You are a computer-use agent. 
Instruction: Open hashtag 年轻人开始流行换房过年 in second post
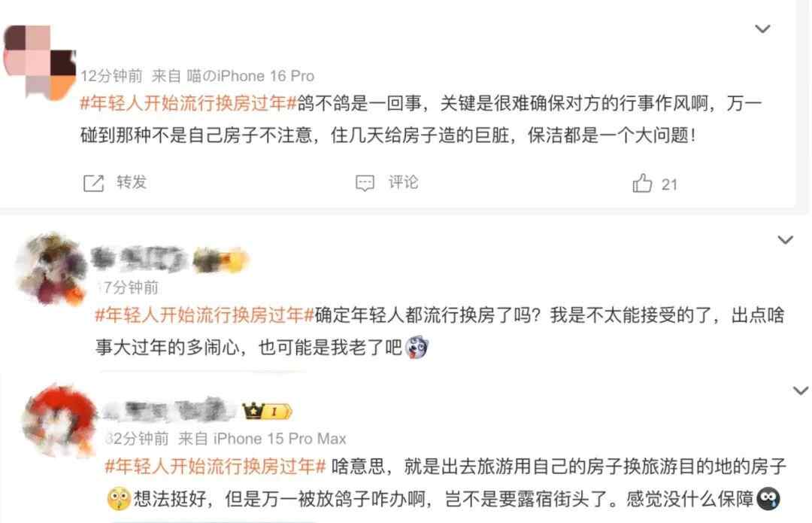pos(205,315)
